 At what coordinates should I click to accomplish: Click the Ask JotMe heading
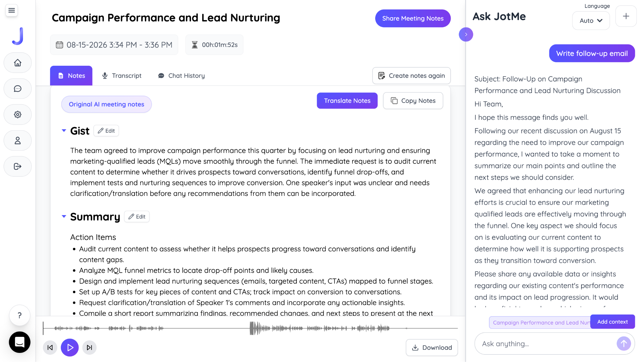pos(499,17)
